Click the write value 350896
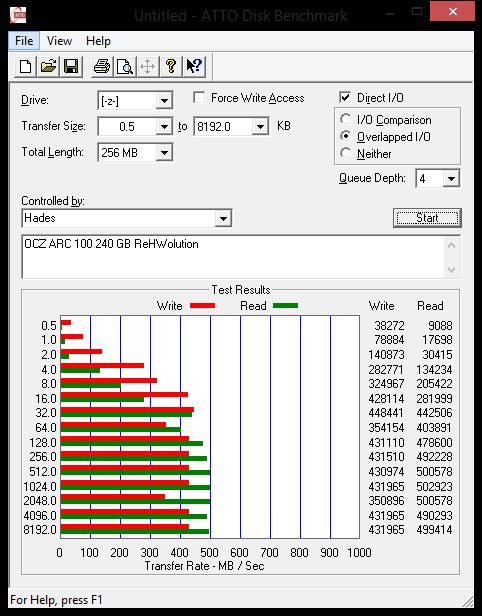This screenshot has height=616, width=482. pos(386,501)
